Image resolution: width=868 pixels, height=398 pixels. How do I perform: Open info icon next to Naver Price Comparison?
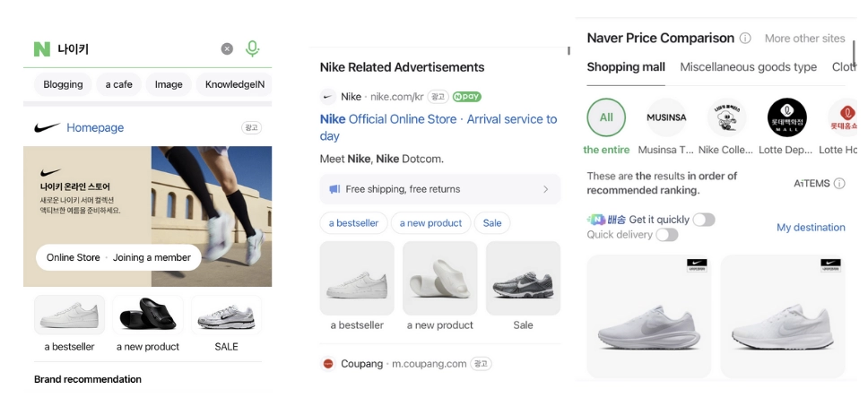coord(745,39)
